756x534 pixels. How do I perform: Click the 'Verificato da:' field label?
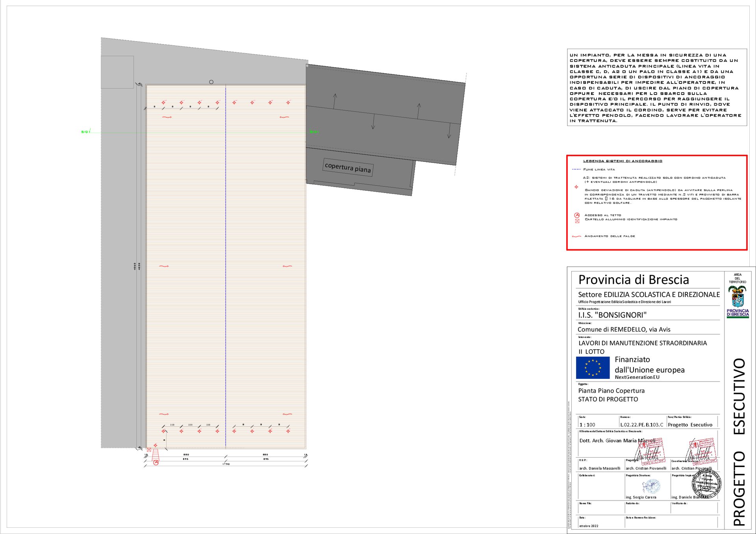(680, 503)
